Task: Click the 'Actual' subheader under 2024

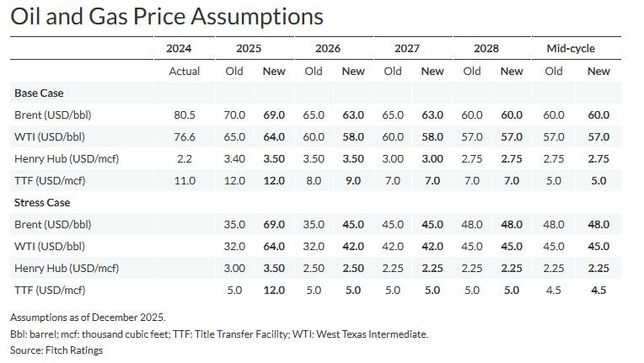Action: click(185, 72)
